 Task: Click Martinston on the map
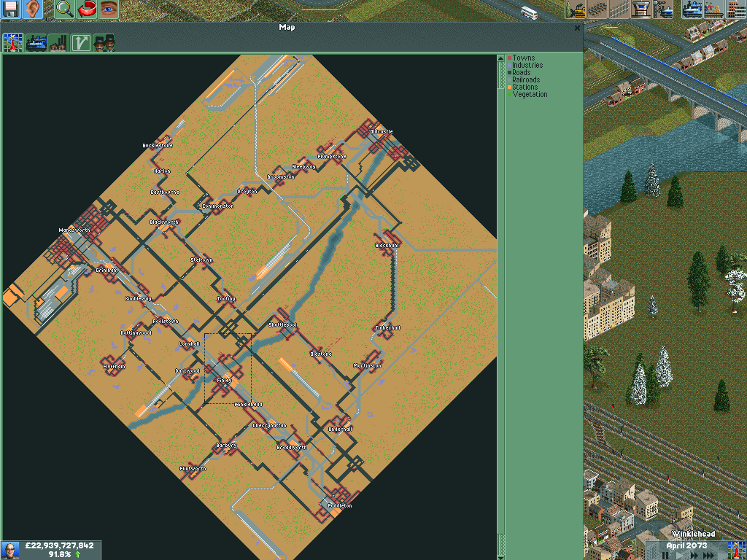pyautogui.click(x=368, y=366)
